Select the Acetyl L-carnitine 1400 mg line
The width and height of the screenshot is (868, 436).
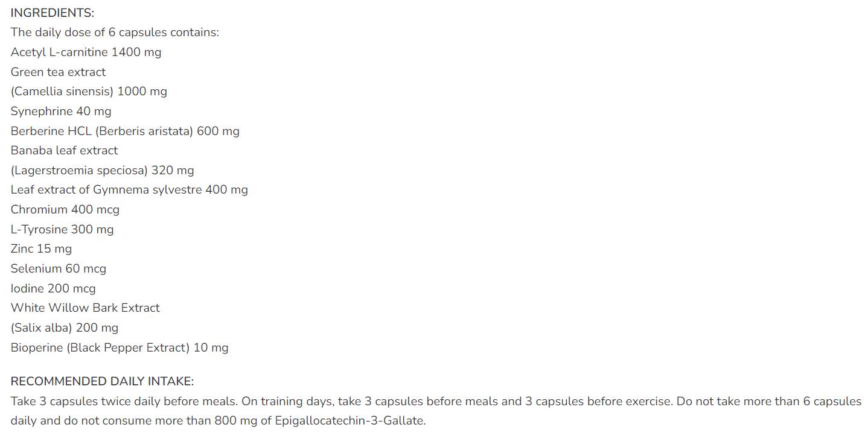(x=86, y=52)
